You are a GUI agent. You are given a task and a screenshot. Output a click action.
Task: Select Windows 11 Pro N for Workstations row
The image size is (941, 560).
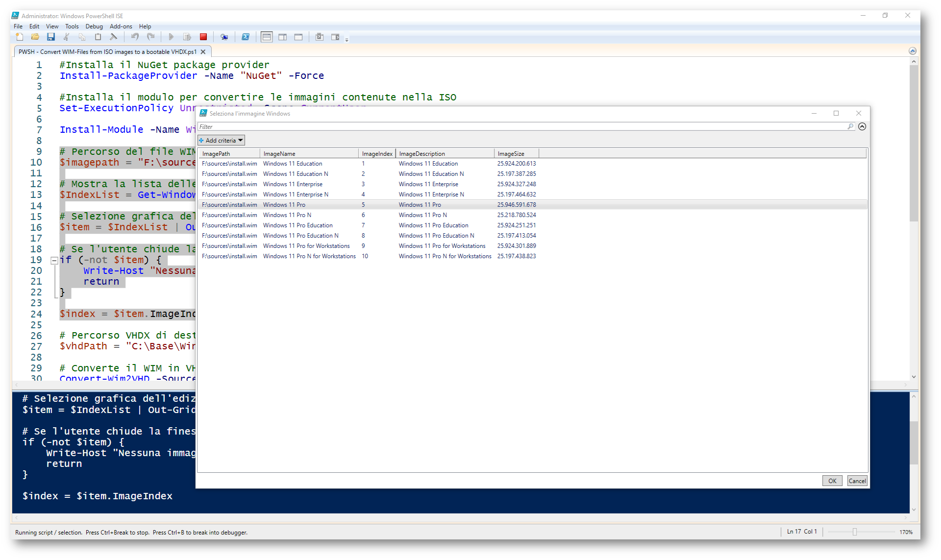[x=533, y=256]
